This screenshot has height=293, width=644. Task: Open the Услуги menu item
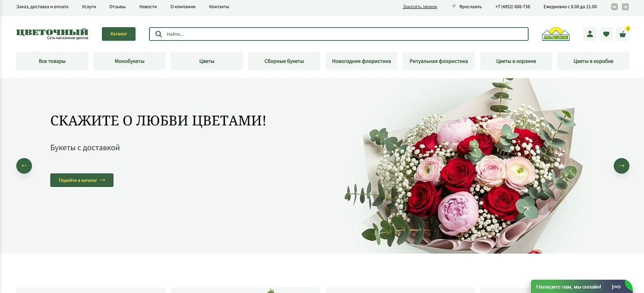point(89,6)
